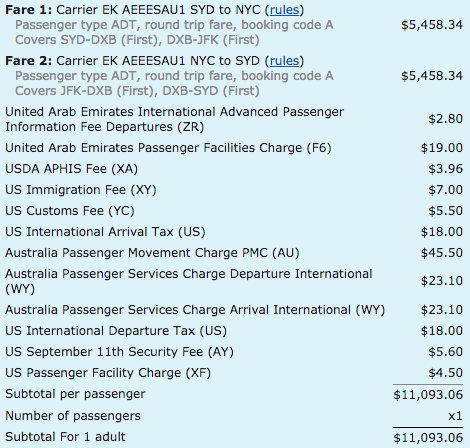Click the Fare 2 price $5,458.34
Screen dimensions: 470x448
pyautogui.click(x=432, y=76)
